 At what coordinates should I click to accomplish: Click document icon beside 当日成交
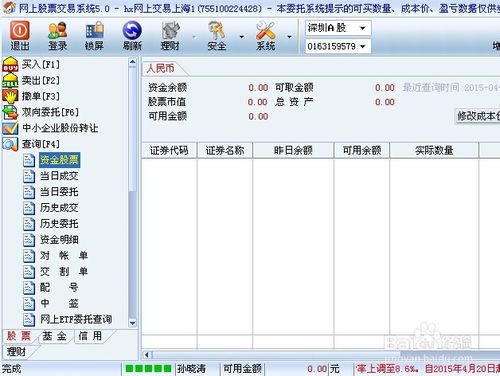point(29,176)
